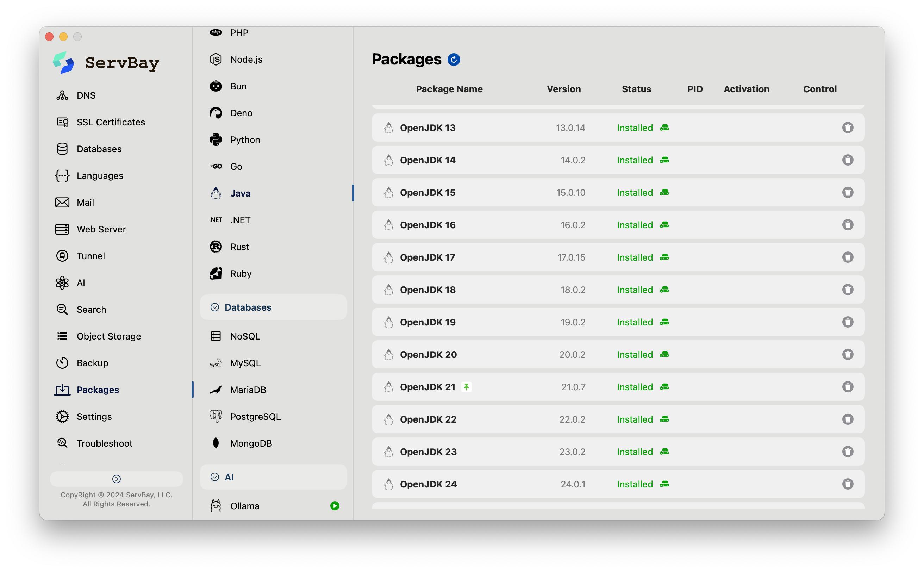Start Ollama with the green play icon
This screenshot has height=572, width=924.
tap(334, 506)
